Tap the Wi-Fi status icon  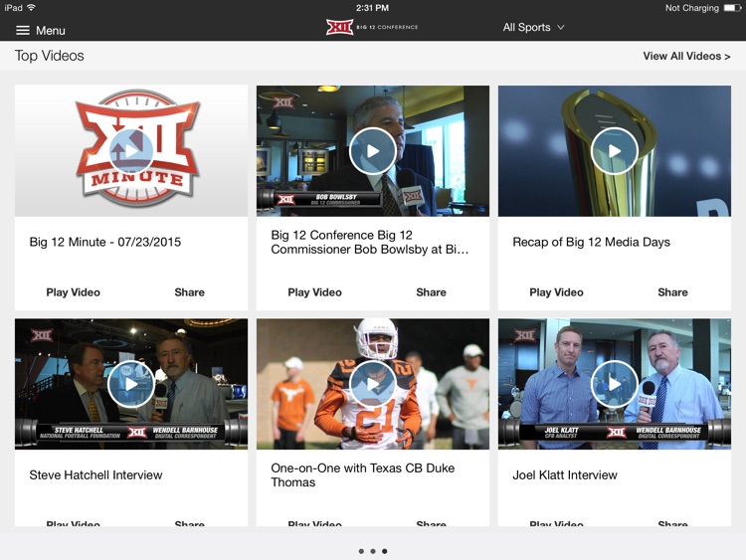point(32,8)
